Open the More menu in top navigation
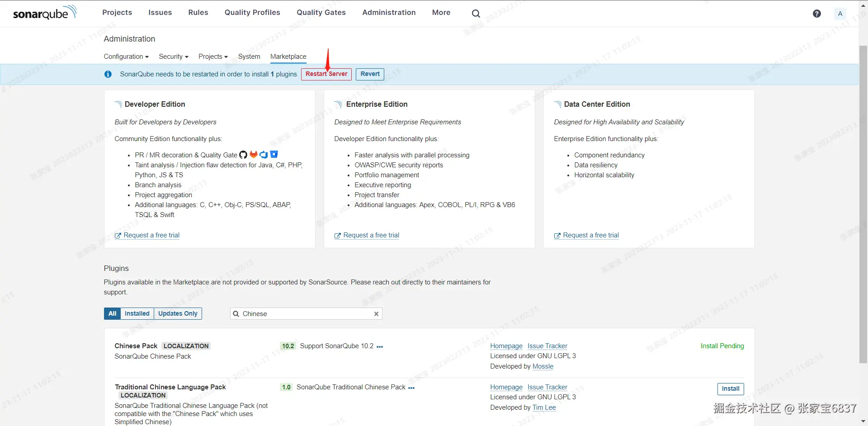This screenshot has height=426, width=868. [x=441, y=13]
